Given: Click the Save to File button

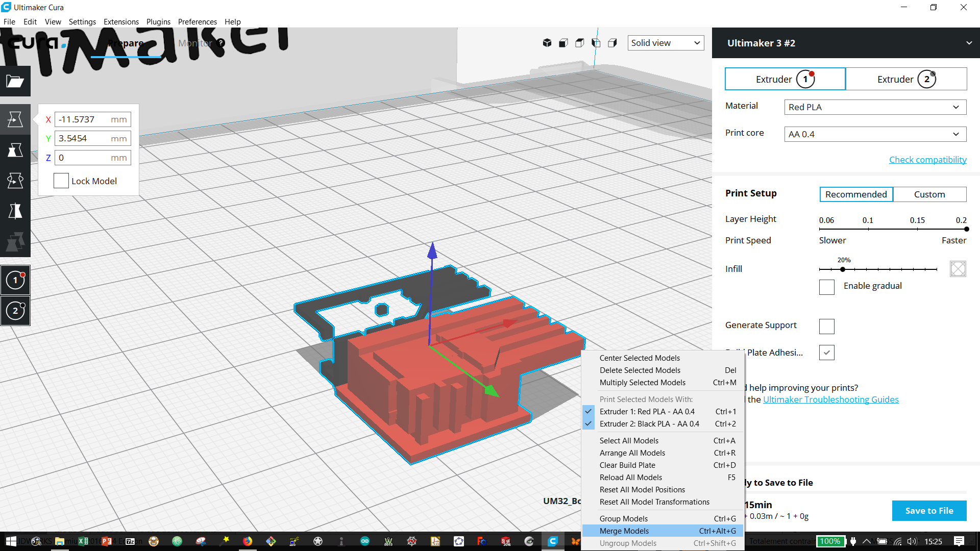Looking at the screenshot, I should [x=929, y=511].
